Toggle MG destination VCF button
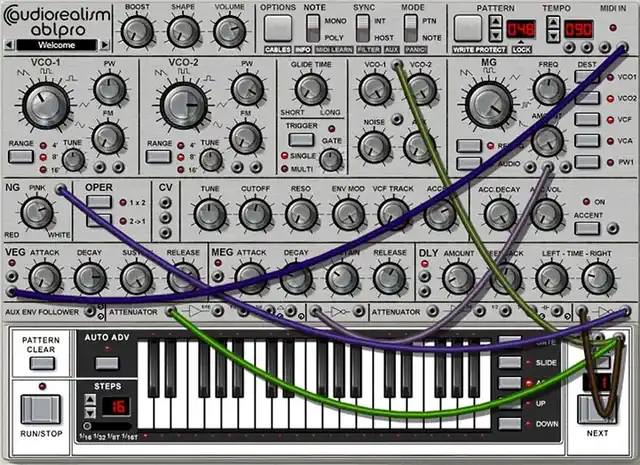640x465 pixels. coord(587,119)
